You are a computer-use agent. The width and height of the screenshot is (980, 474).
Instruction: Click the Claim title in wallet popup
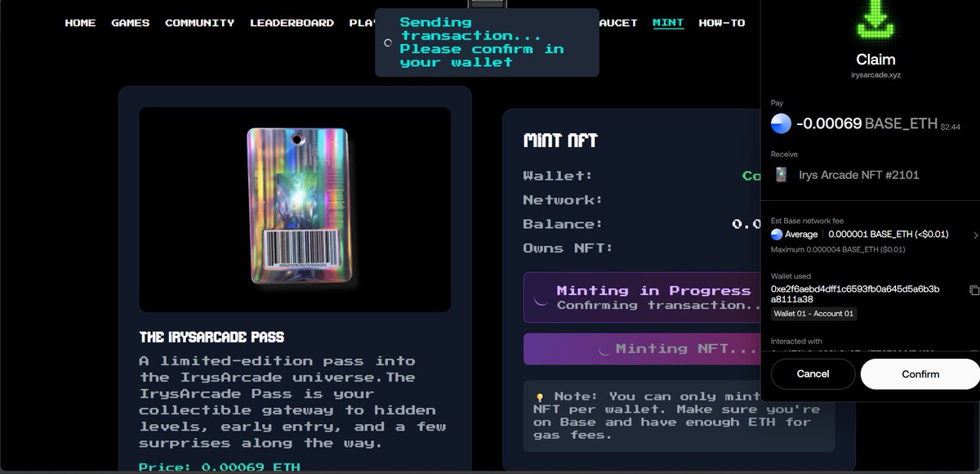pos(875,59)
